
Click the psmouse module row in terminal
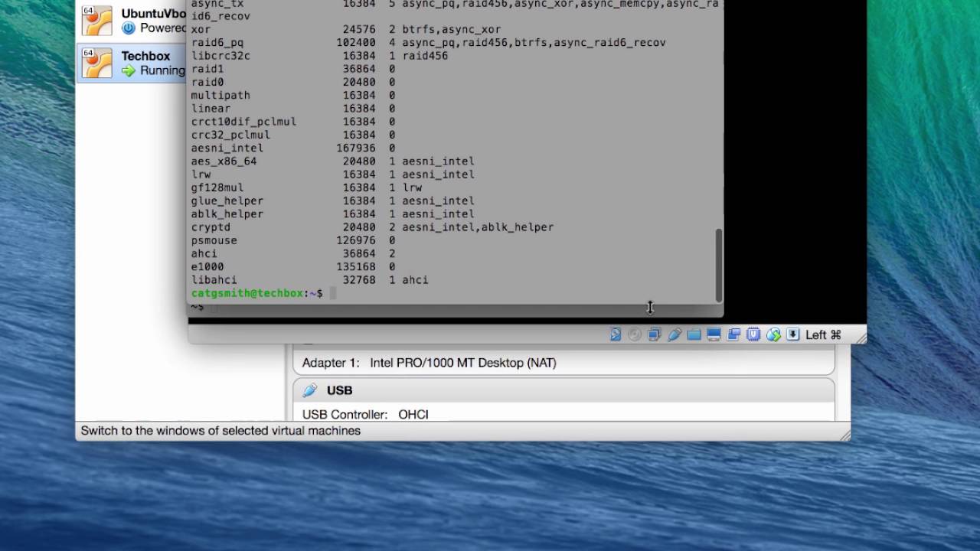click(293, 240)
